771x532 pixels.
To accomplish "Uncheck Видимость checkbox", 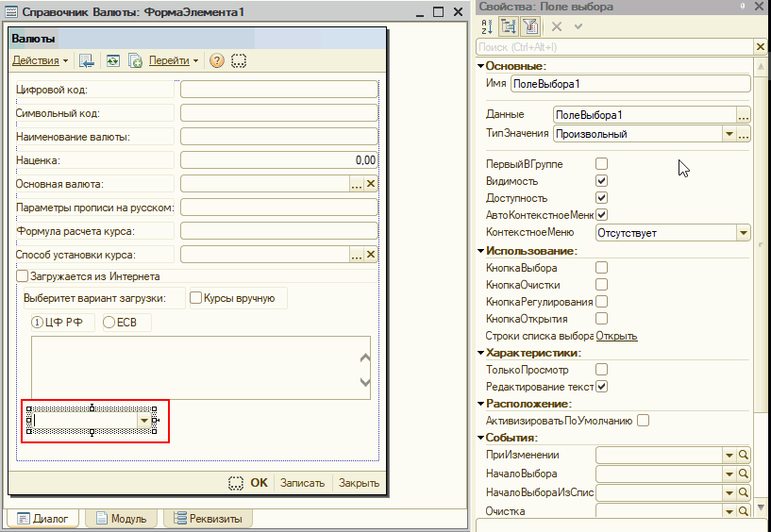I will [x=601, y=180].
